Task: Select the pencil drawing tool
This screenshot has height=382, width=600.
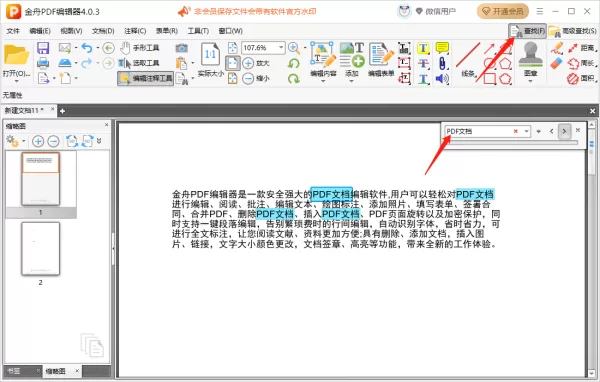Action: (x=557, y=48)
